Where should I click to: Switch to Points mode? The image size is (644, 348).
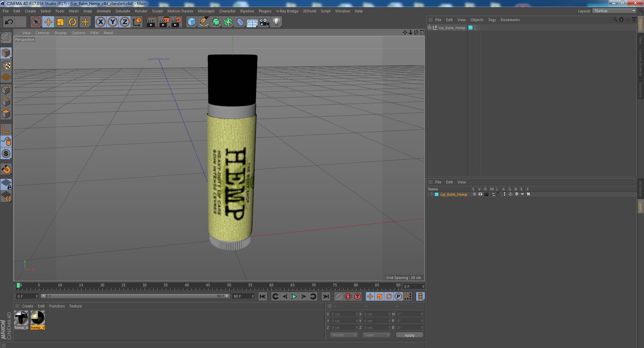tap(6, 90)
